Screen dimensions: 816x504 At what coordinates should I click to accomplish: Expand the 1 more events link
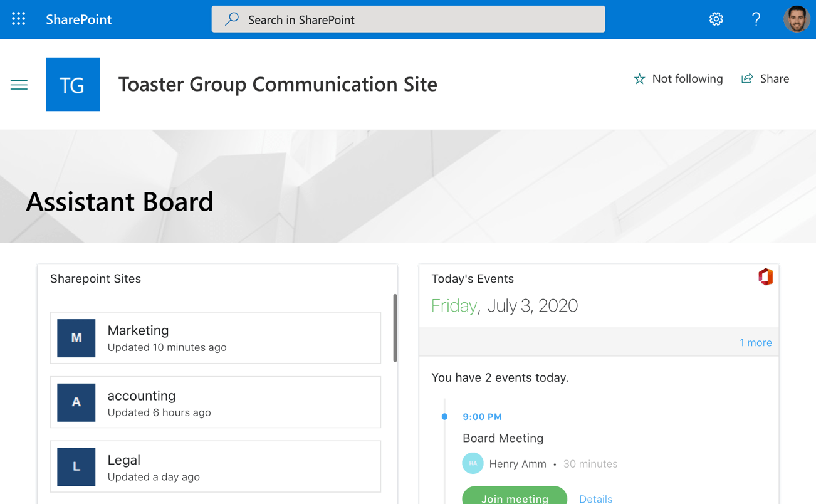pyautogui.click(x=755, y=342)
